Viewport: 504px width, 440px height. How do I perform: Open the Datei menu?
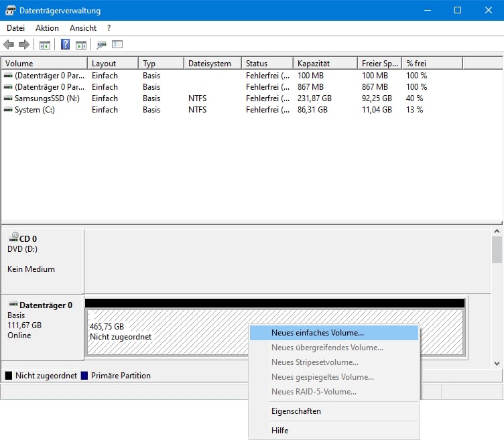pos(16,28)
